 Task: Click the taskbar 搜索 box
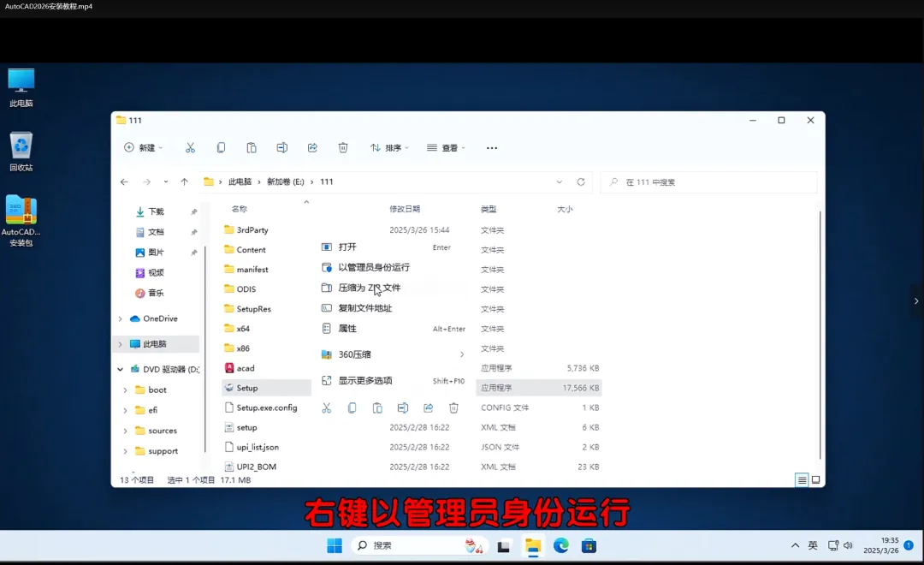coord(419,546)
